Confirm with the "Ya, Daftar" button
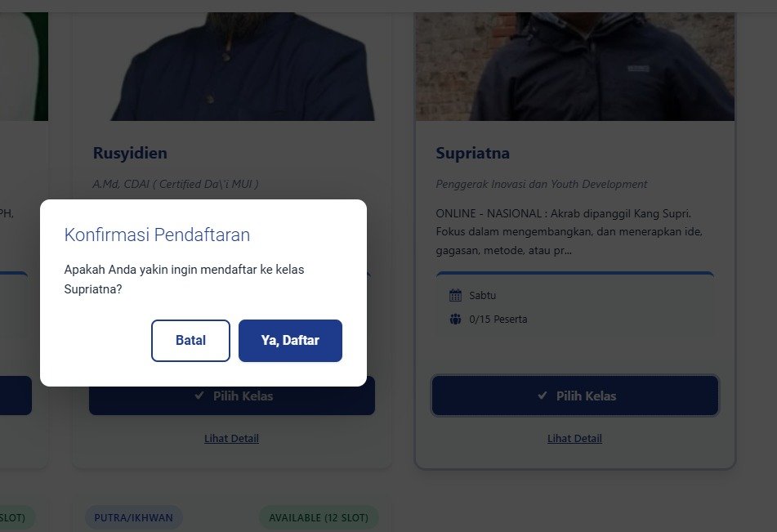Viewport: 777px width, 532px height. pyautogui.click(x=290, y=340)
